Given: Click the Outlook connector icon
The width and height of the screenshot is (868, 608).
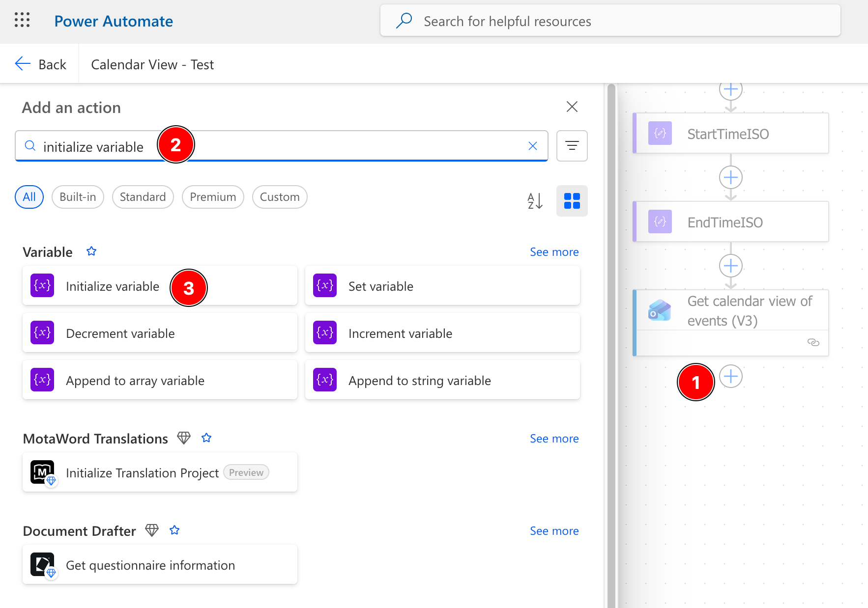Looking at the screenshot, I should point(660,310).
